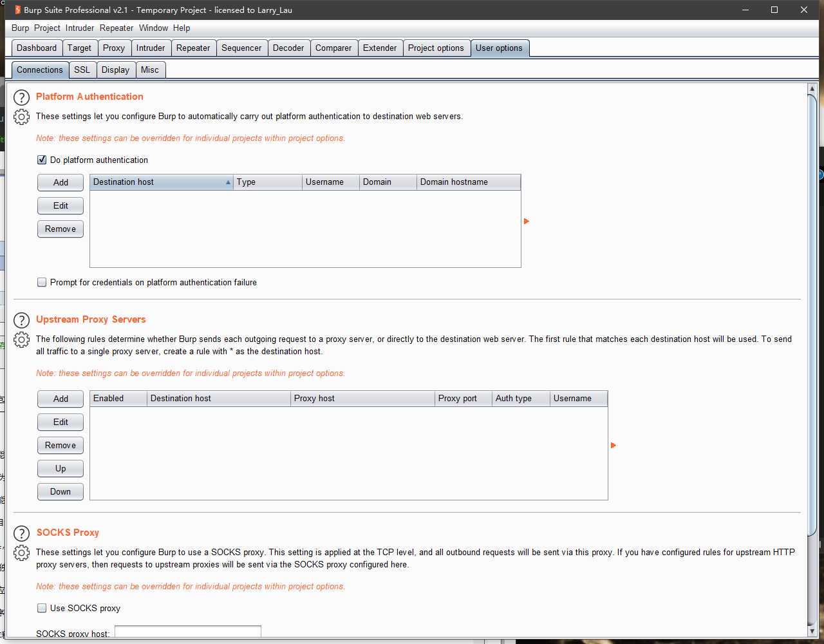
Task: Click the scrollbar up arrow at top
Action: (x=812, y=89)
